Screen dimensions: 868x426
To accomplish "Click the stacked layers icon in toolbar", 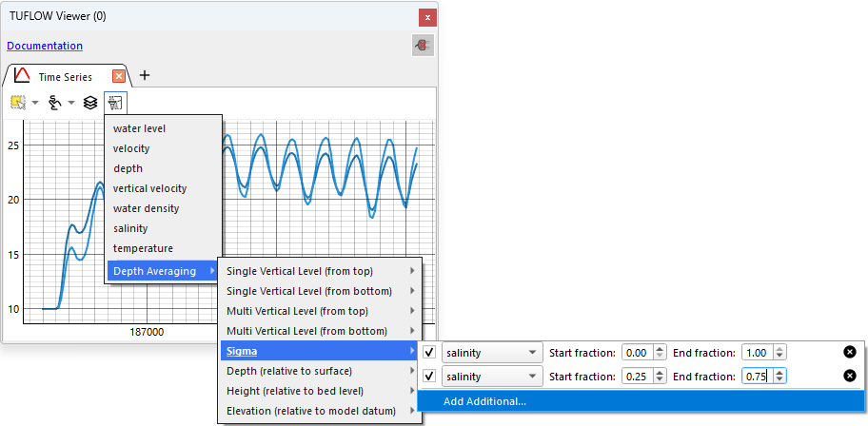I will point(90,102).
